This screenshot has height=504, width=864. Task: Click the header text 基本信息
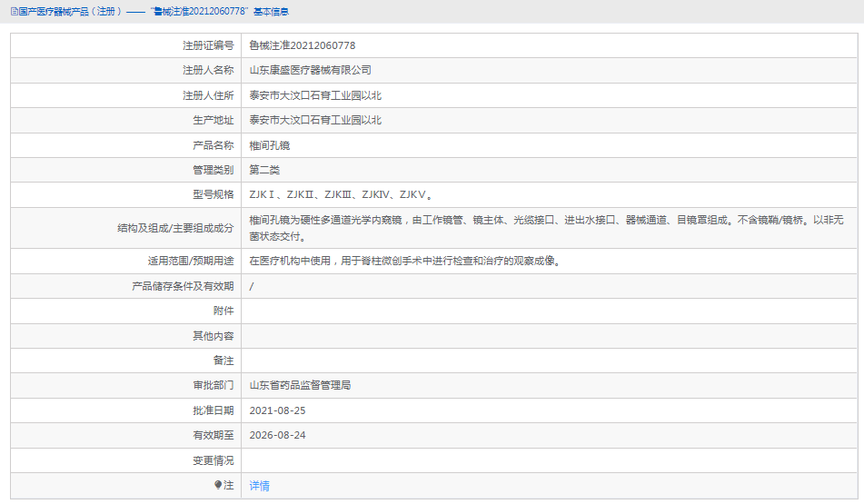click(x=271, y=12)
